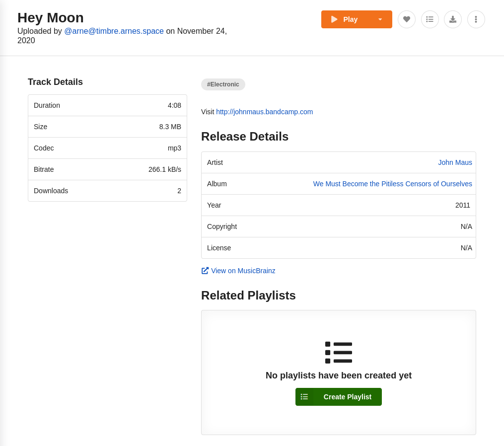Click the Album row label

coord(216,184)
